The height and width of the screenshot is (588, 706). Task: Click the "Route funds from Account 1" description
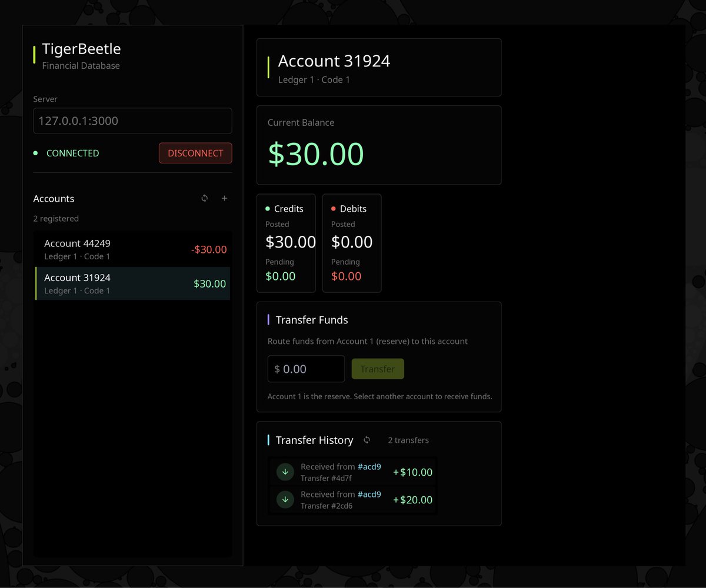click(x=368, y=341)
